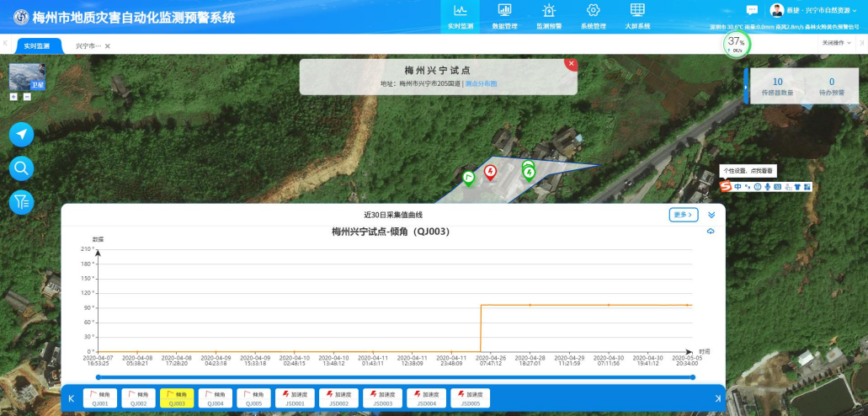Move the left handle of time range slider
Screen dimensions: 868x416
click(98, 377)
